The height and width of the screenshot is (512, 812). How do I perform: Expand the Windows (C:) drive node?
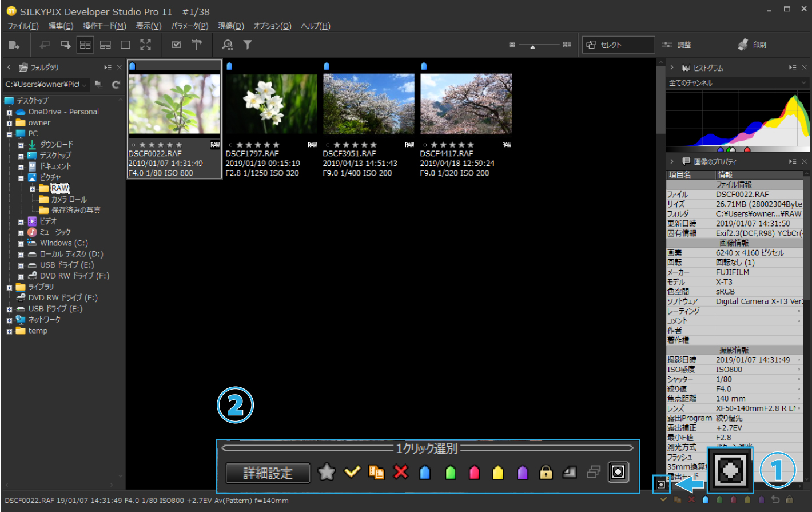point(21,243)
